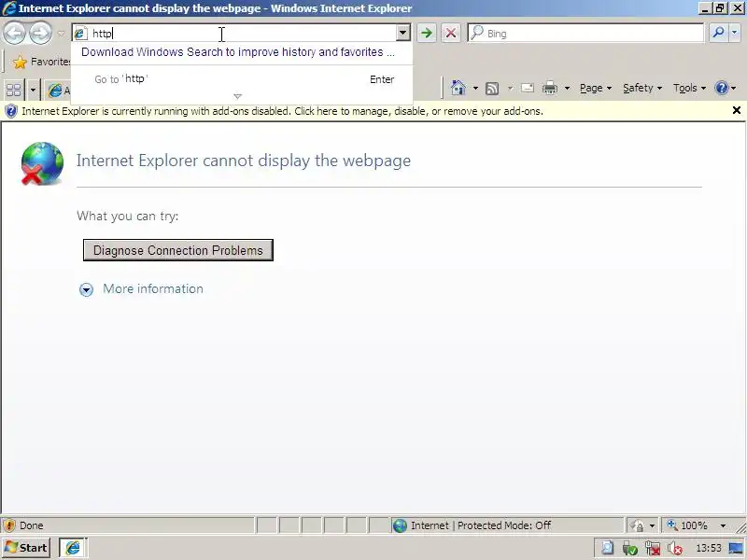Click the Back navigation button

coord(15,34)
